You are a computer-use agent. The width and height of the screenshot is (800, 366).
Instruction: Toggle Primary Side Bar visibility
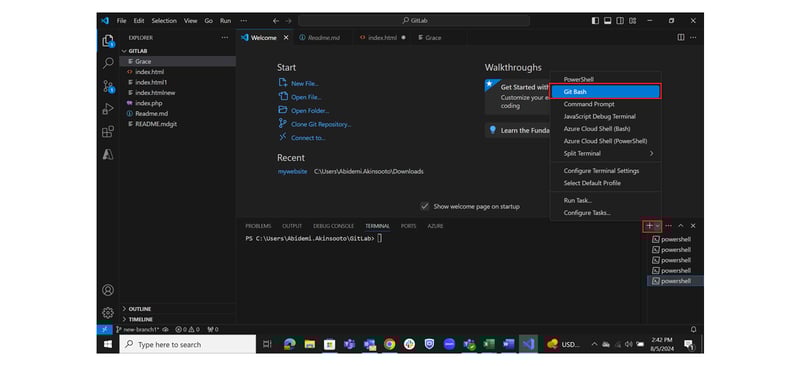point(595,21)
